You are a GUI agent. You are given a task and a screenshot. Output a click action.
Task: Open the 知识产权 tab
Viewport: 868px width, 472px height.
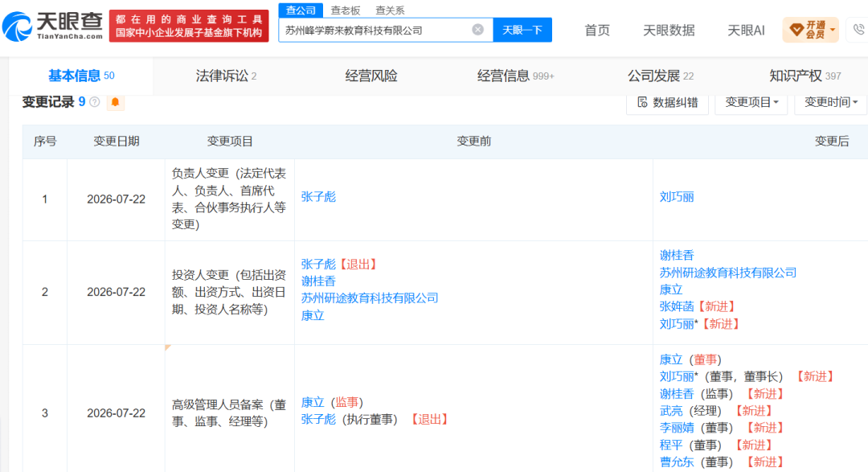click(805, 76)
